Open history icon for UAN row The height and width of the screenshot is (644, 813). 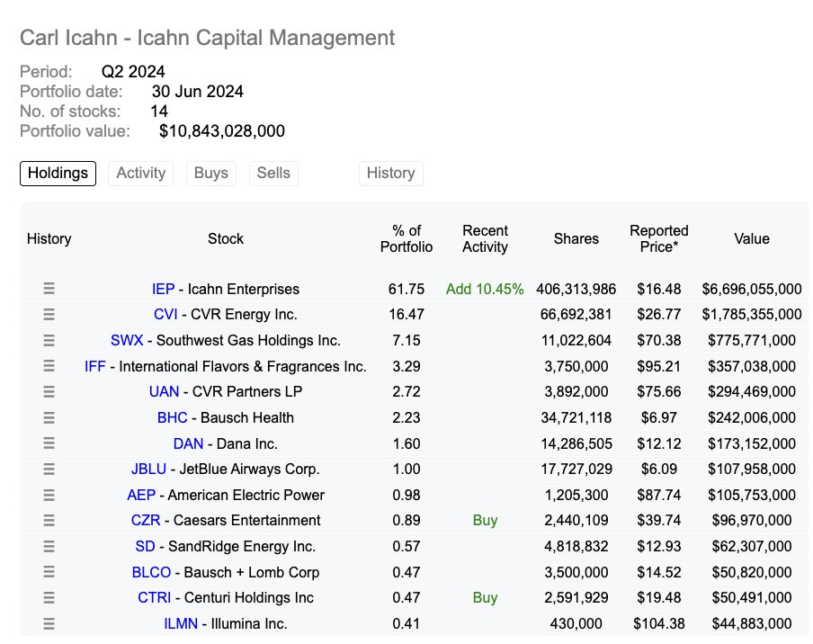click(49, 391)
